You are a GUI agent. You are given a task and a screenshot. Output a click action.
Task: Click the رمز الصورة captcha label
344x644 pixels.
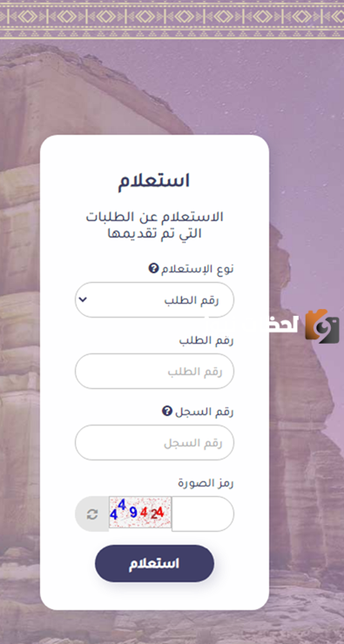[206, 483]
